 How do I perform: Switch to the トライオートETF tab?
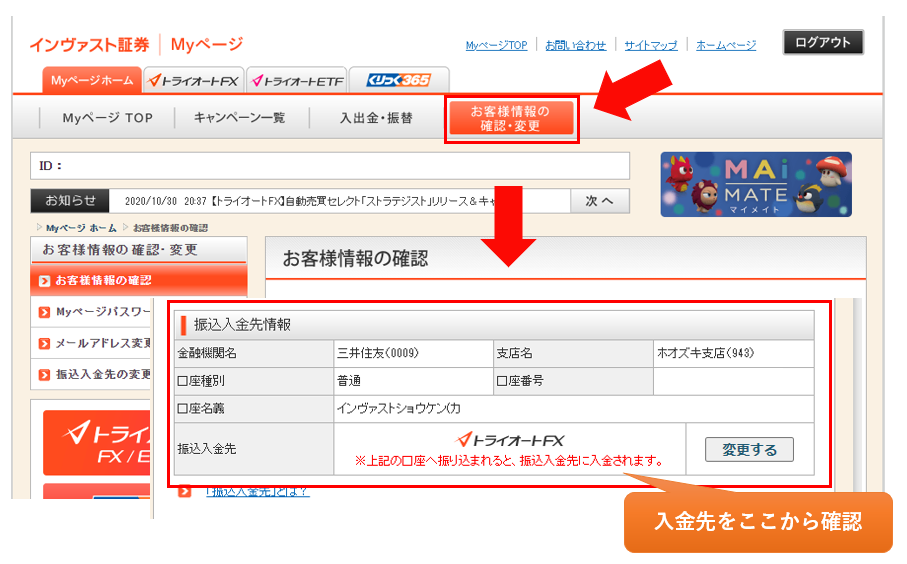click(297, 80)
